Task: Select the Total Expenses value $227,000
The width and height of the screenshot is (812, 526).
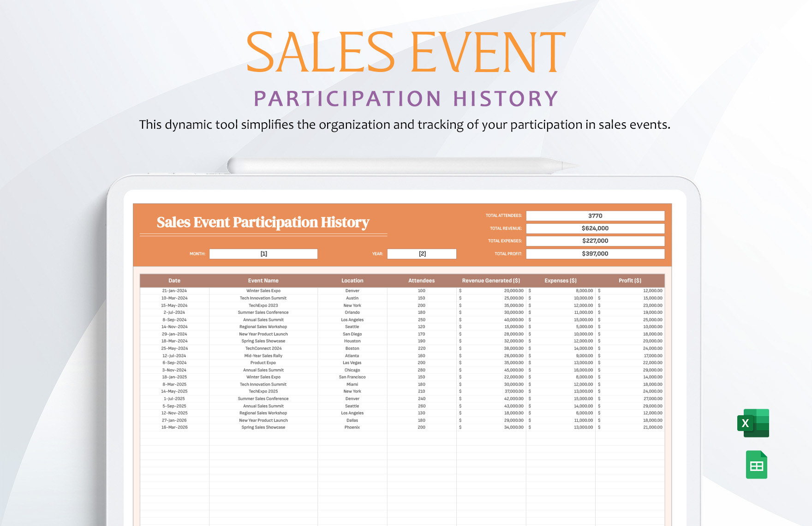Action: click(x=595, y=241)
